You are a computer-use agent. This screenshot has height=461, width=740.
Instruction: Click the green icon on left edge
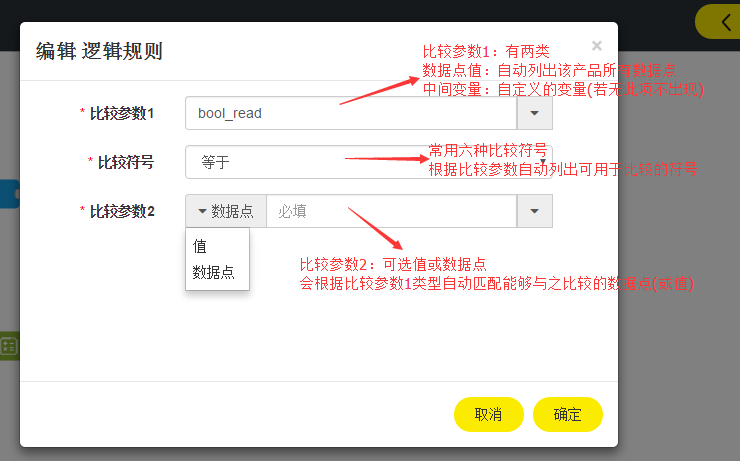(9, 345)
